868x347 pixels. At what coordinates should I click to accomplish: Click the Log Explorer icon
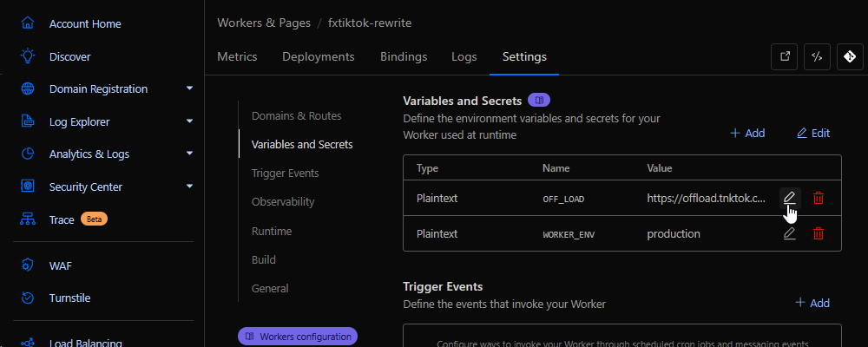(x=28, y=121)
